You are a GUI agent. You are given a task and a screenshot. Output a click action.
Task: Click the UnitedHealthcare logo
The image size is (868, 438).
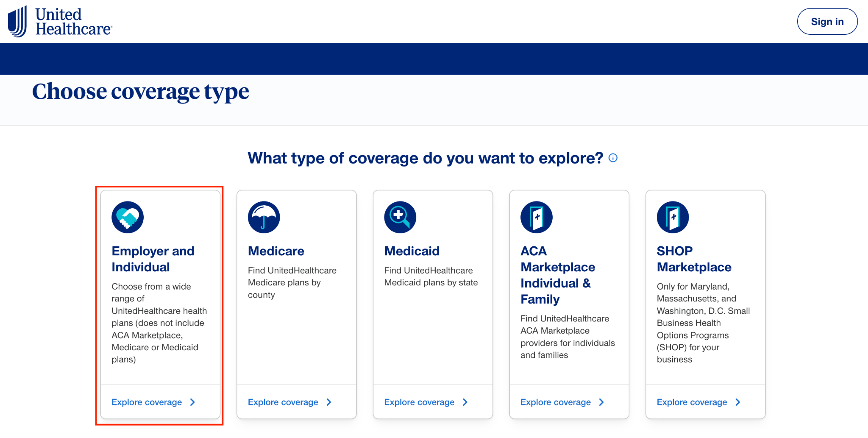(x=60, y=21)
